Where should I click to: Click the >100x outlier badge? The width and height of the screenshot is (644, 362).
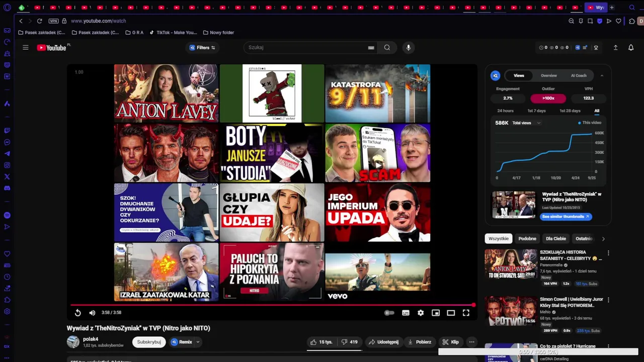point(548,99)
